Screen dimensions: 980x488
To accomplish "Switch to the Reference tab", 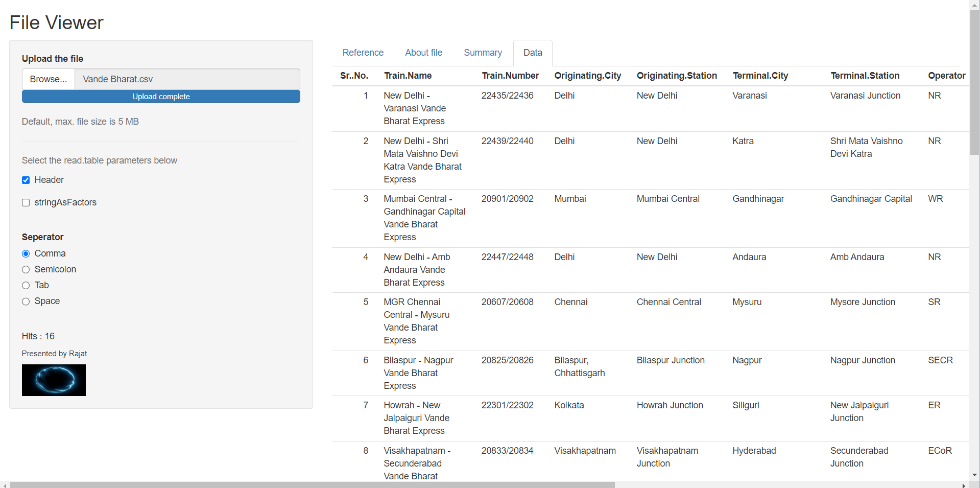I will 363,53.
